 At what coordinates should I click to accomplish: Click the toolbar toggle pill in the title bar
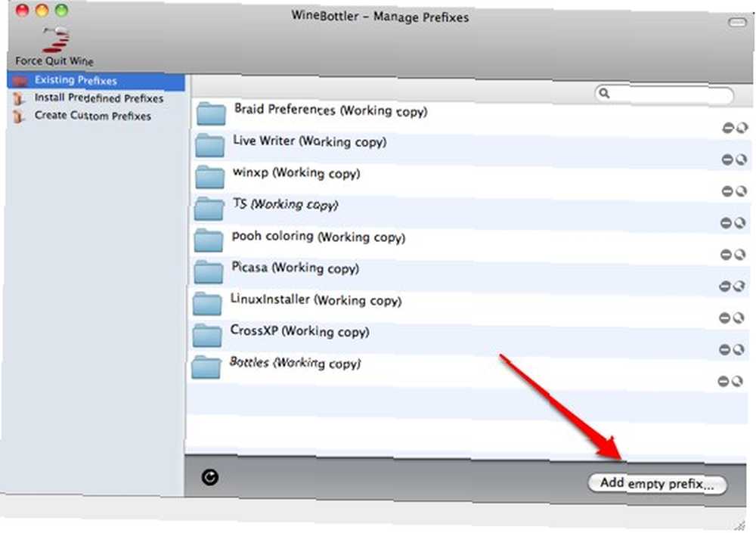(x=736, y=22)
